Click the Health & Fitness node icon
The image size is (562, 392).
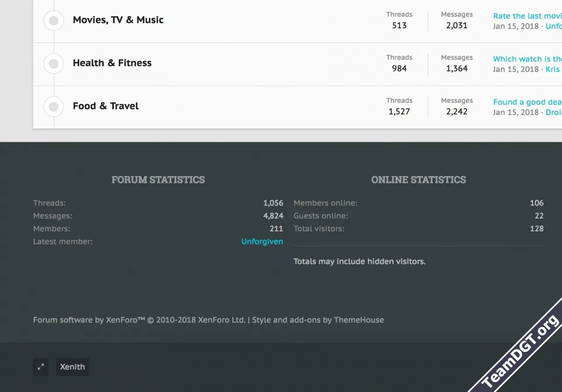pyautogui.click(x=54, y=64)
